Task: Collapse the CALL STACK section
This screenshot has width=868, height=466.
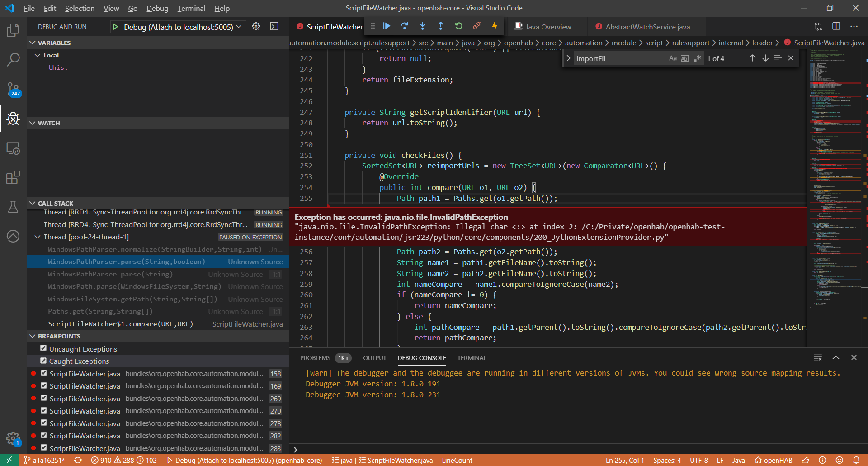Action: [x=32, y=203]
